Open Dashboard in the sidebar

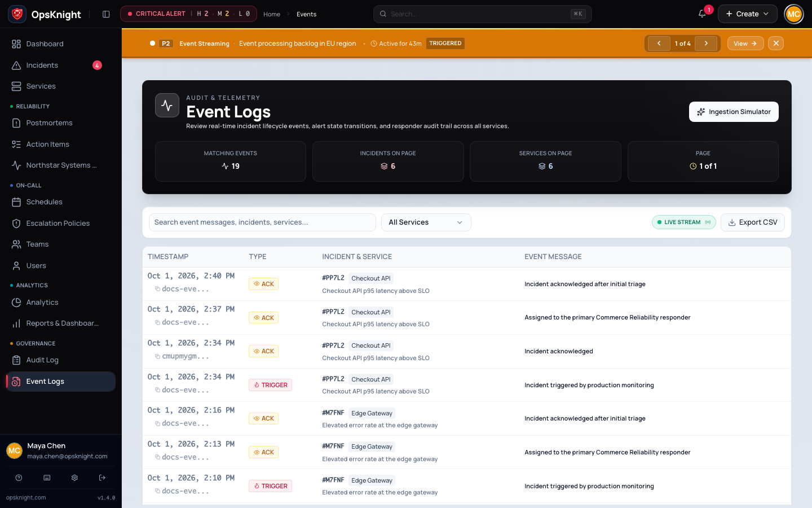pyautogui.click(x=61, y=44)
